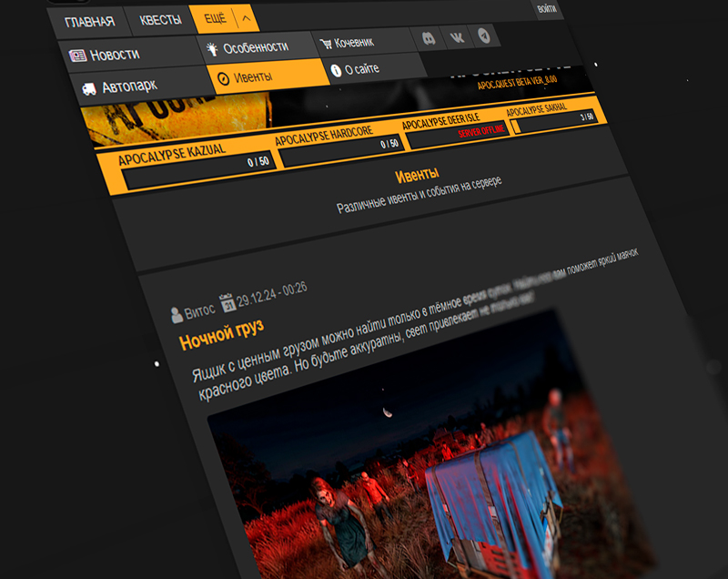Image resolution: width=728 pixels, height=579 pixels.
Task: Click the calendar icon next to post date
Action: [227, 300]
